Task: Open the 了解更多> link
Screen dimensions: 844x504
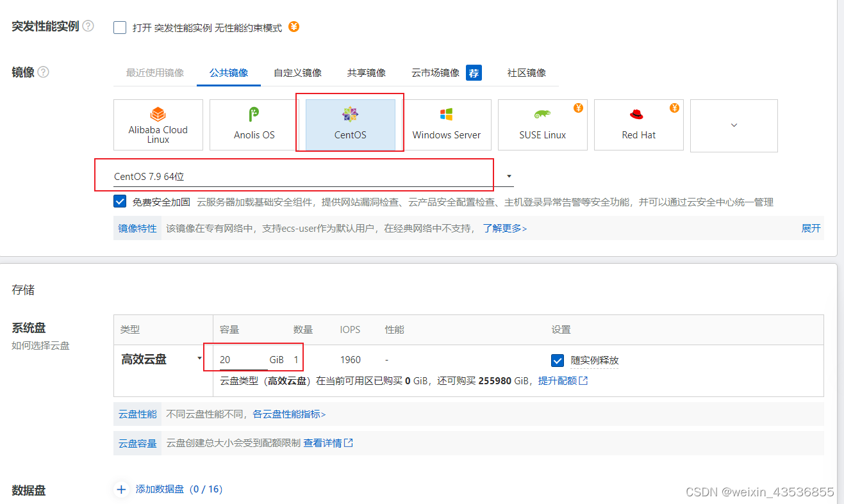Action: pos(505,228)
